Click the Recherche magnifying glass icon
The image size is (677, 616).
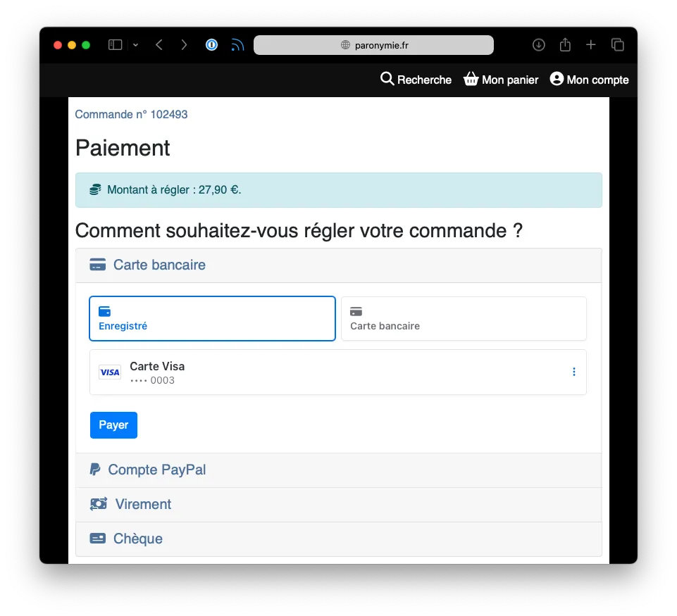tap(387, 79)
